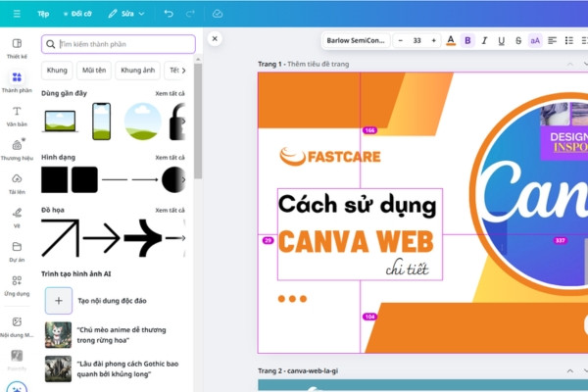The height and width of the screenshot is (392, 588).
Task: Check cloud save status icon
Action: coord(218,14)
